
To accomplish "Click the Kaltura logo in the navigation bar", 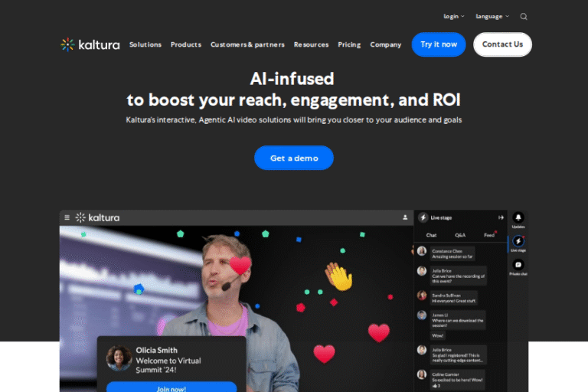I will (x=90, y=44).
